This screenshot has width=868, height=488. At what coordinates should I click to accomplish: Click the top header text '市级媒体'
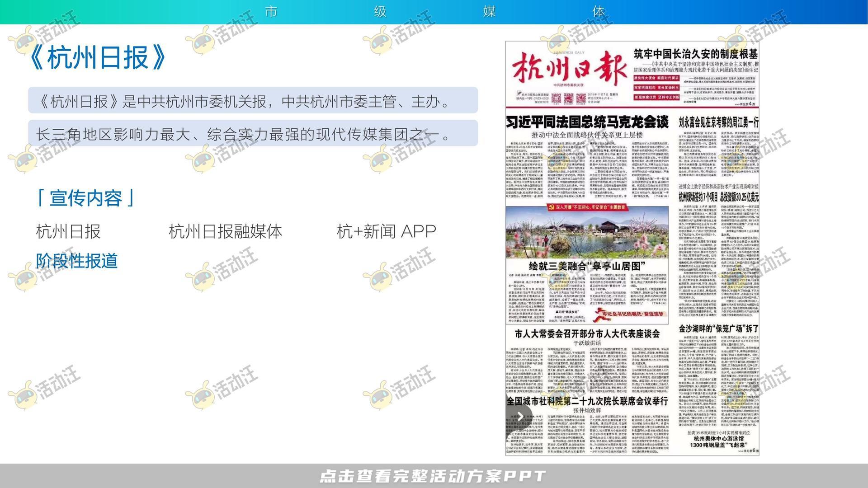434,11
